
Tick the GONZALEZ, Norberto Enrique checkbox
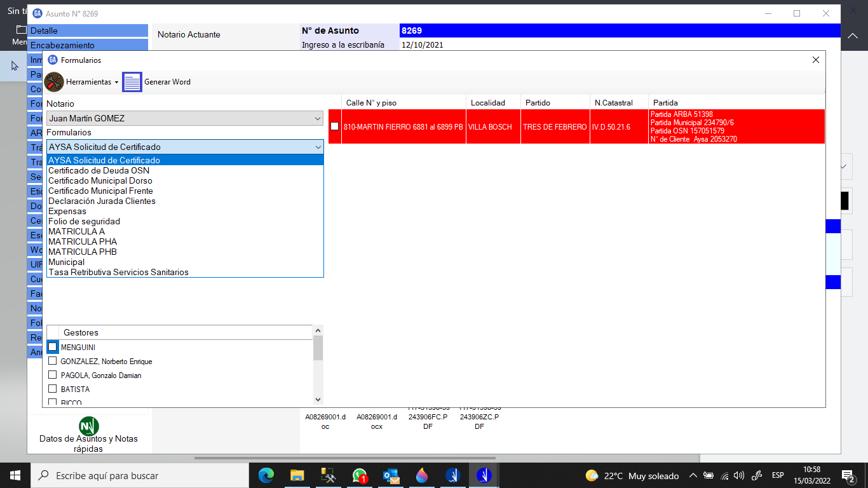click(53, 361)
